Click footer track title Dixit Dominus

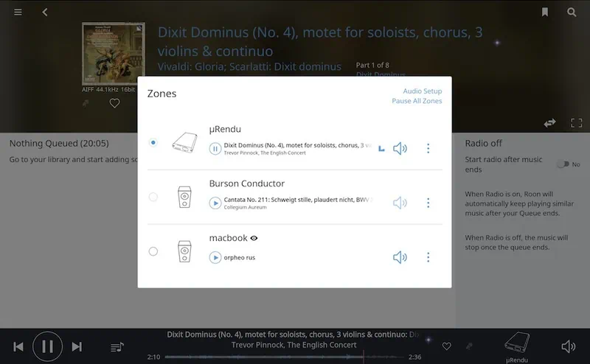[x=293, y=335]
